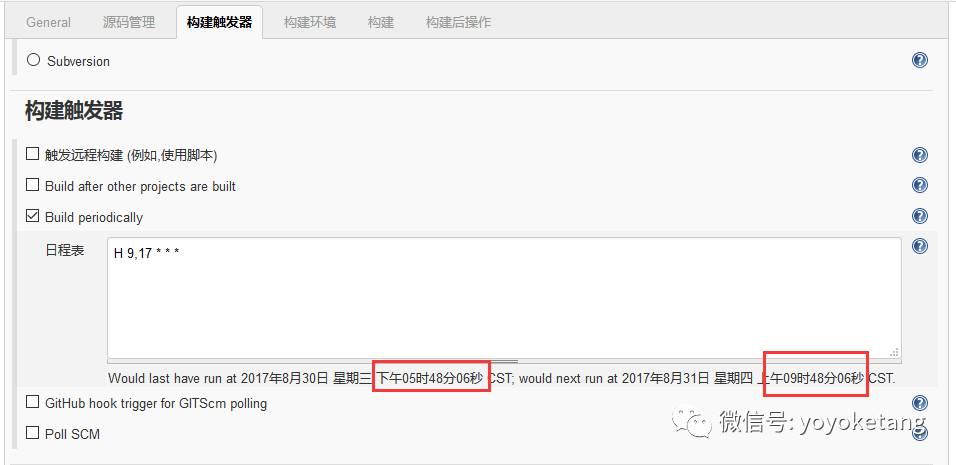
Task: Open help icon for GitHub hook trigger
Action: point(919,403)
